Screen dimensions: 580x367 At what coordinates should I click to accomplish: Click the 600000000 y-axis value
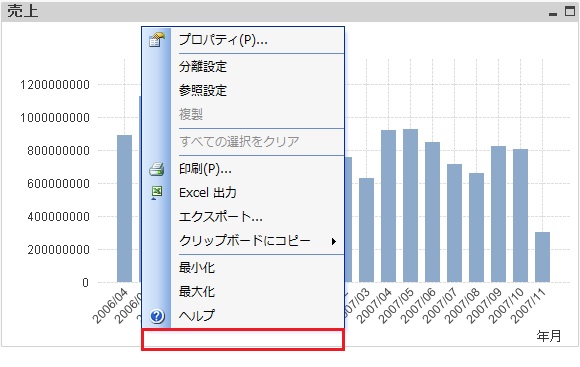click(58, 184)
